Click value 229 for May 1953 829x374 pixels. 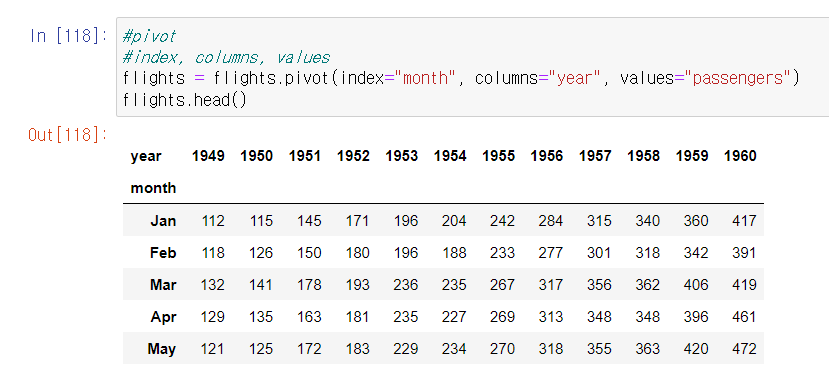point(406,350)
